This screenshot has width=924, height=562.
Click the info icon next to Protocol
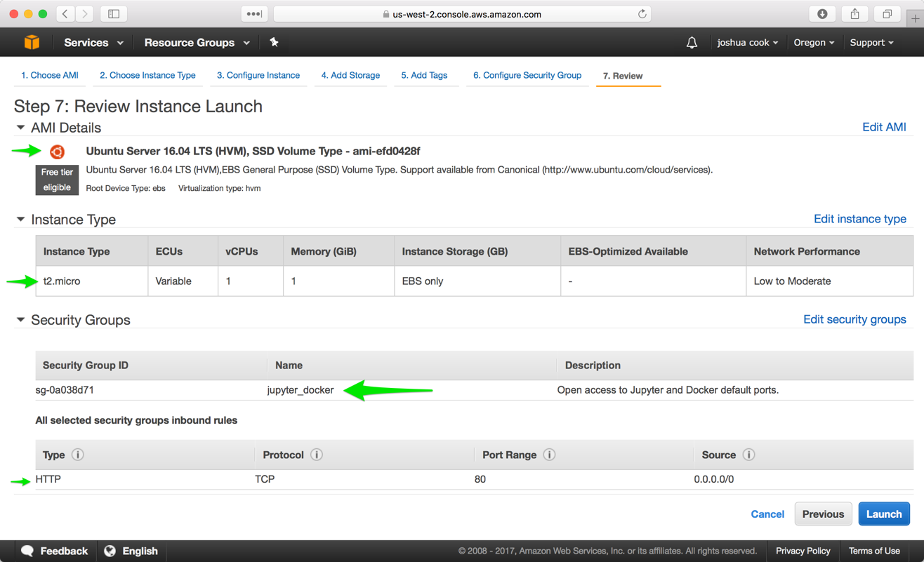click(317, 455)
